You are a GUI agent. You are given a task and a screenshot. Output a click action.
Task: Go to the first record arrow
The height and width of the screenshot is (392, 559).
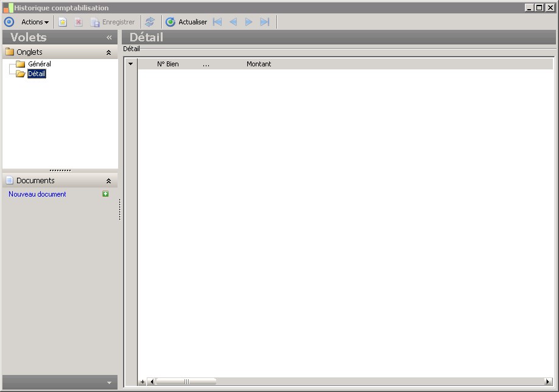[x=217, y=22]
